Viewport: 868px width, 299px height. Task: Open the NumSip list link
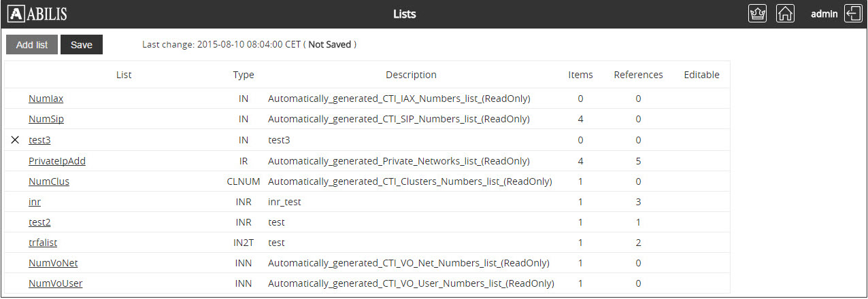pyautogui.click(x=46, y=119)
